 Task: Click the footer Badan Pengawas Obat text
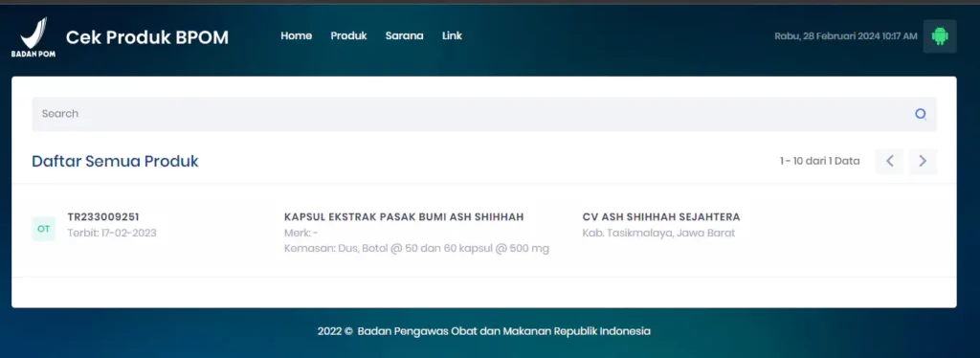(x=483, y=331)
